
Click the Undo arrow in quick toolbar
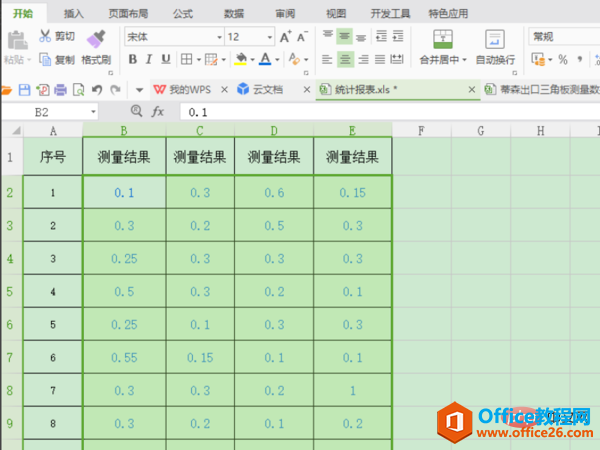[x=97, y=90]
